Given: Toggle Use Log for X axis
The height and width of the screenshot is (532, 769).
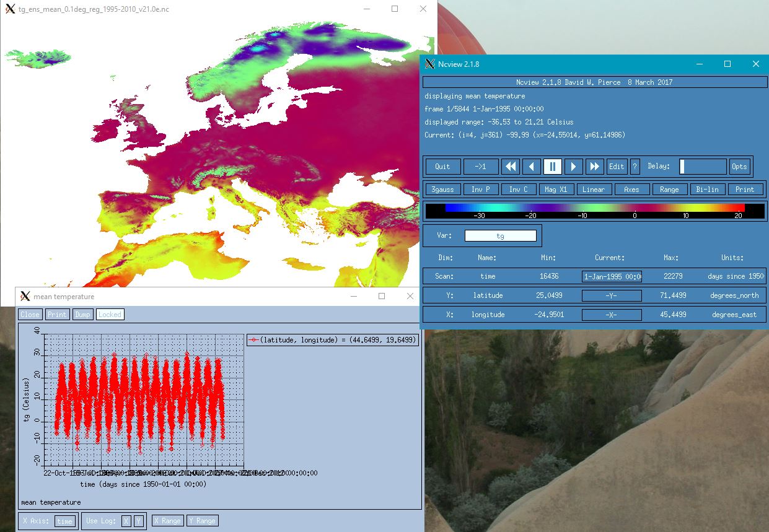Looking at the screenshot, I should click(126, 521).
